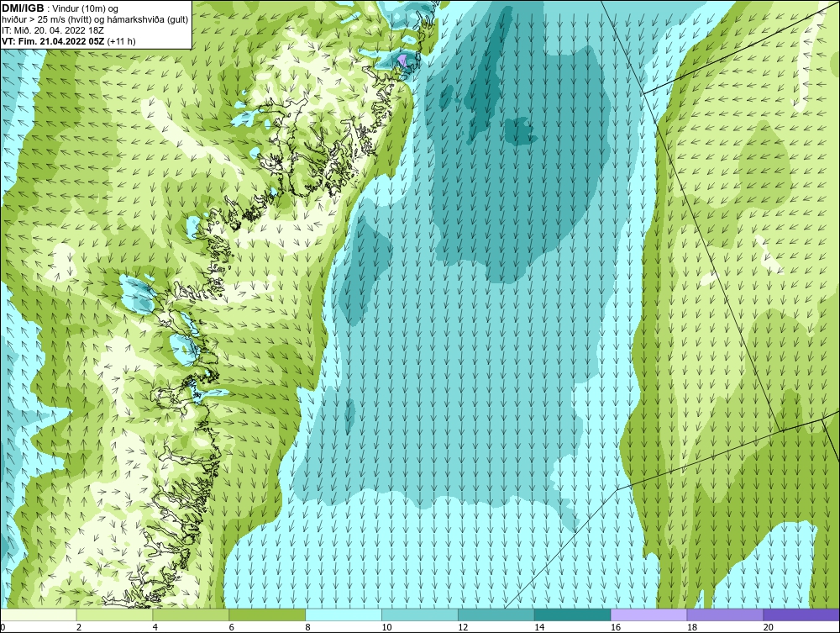Click the above 20 m/s dark purple swatch

801,615
